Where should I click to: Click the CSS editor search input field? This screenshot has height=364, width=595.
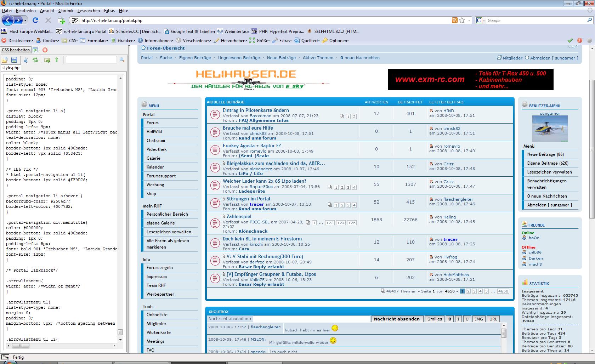[x=91, y=60]
